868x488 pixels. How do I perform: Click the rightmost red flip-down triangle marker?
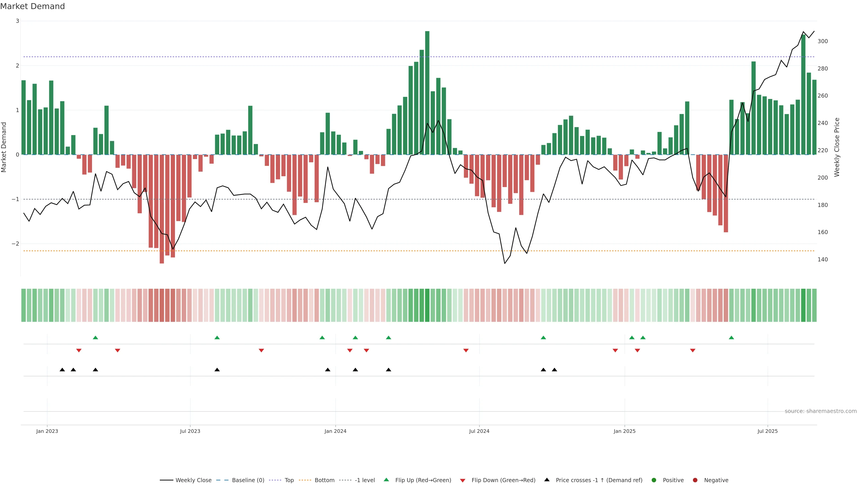[x=693, y=351]
